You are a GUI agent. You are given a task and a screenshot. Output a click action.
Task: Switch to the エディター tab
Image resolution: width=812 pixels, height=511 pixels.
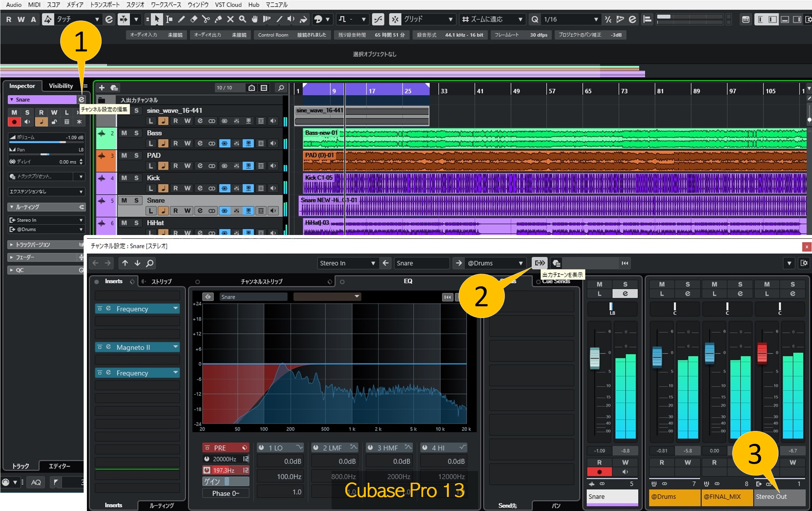(59, 466)
